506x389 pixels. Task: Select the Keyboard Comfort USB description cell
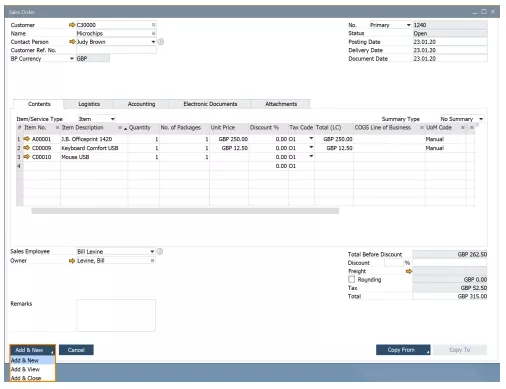(94, 148)
